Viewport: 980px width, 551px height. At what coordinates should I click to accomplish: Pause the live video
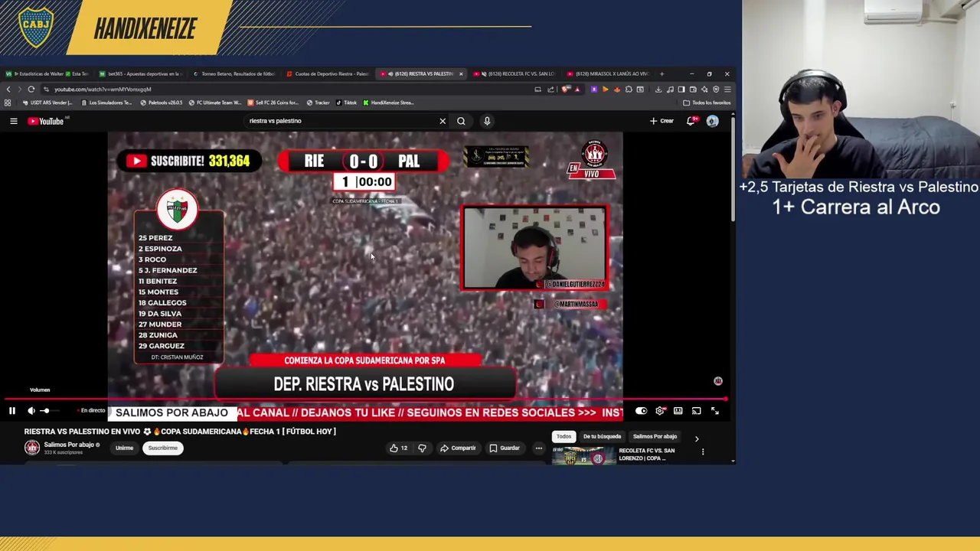[12, 411]
